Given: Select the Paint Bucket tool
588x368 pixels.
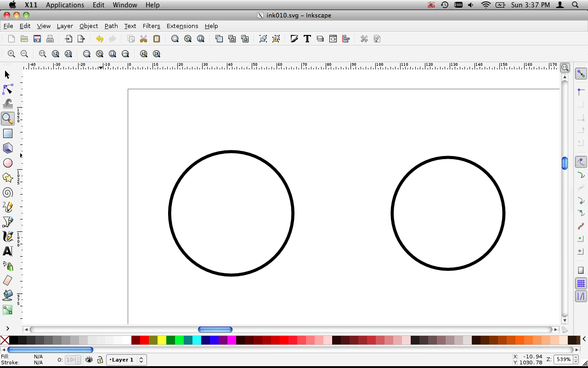Looking at the screenshot, I should pyautogui.click(x=7, y=295).
